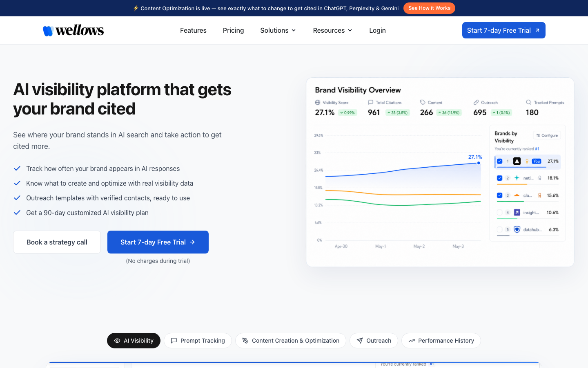Click the 'Brand Visibility Overview' heading

tap(358, 90)
